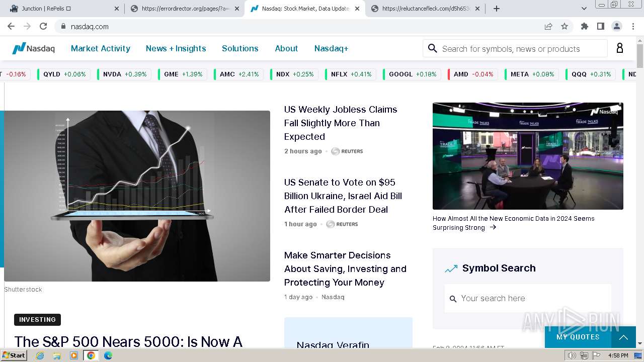Image resolution: width=644 pixels, height=362 pixels.
Task: Open the MY QUOTES button
Action: (578, 337)
